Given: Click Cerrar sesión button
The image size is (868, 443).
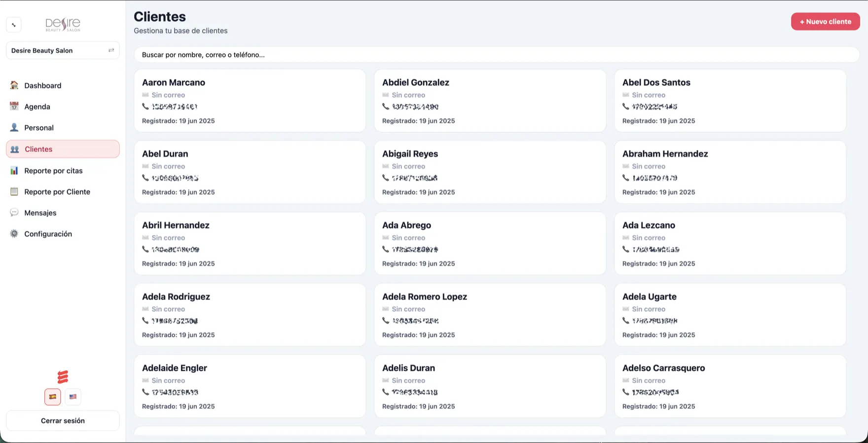Looking at the screenshot, I should 63,421.
